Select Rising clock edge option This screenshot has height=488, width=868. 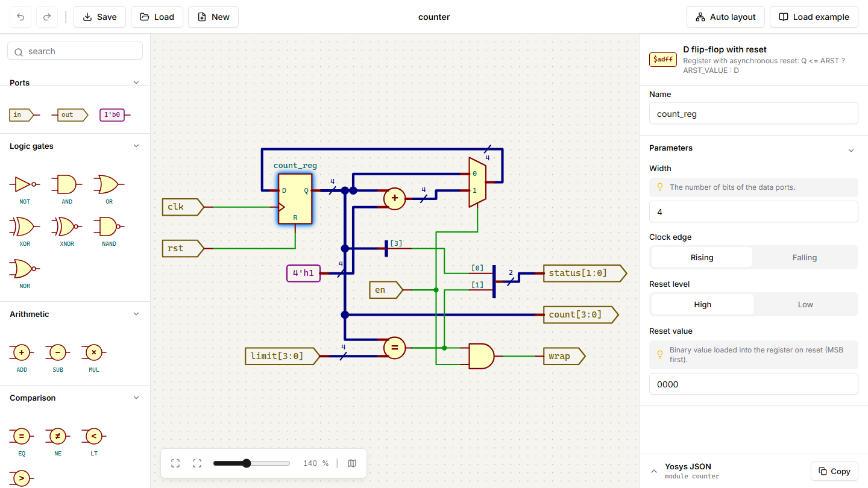702,257
